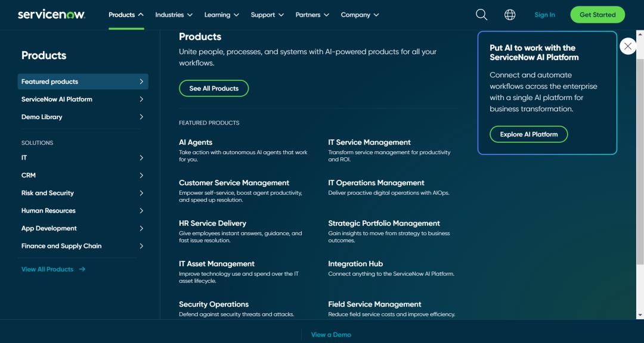Image resolution: width=644 pixels, height=343 pixels.
Task: Open ServiceNow AI Platform sidebar item
Action: (83, 99)
